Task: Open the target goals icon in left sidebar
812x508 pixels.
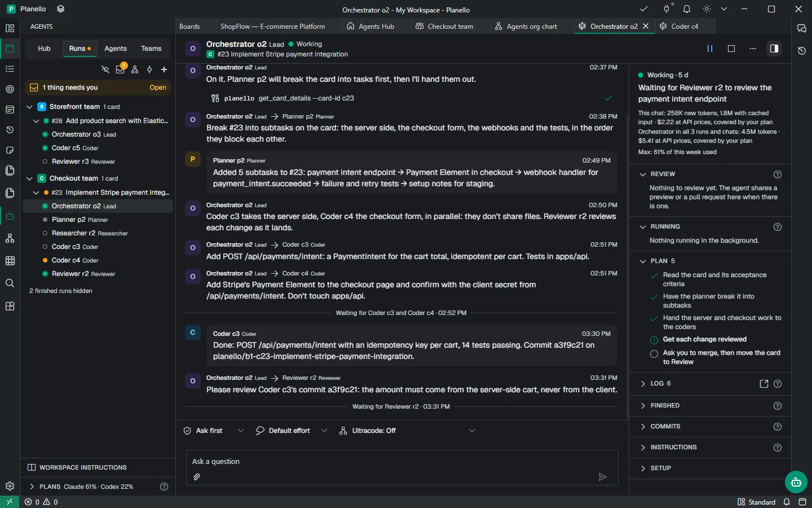Action: point(10,89)
